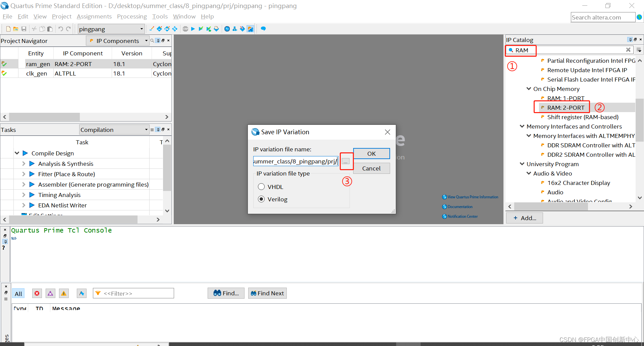Image resolution: width=644 pixels, height=346 pixels.
Task: Click the Redo arrow toolbar icon
Action: click(68, 29)
